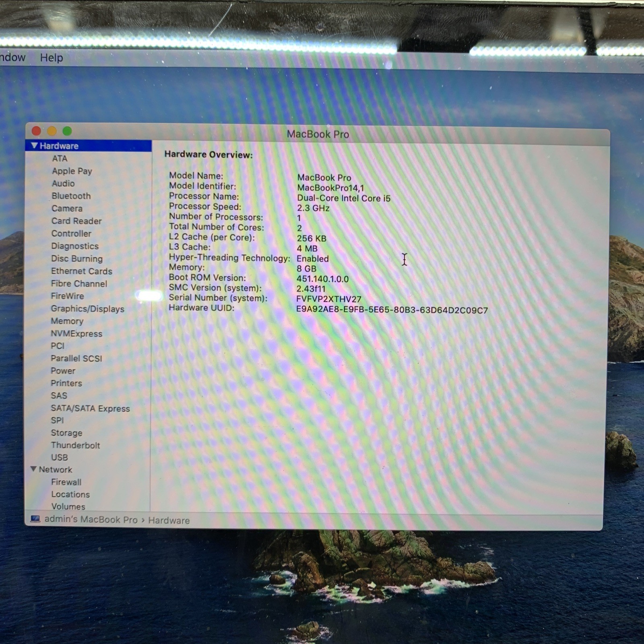Click the Model Identifier value MacBookPro14,1
644x644 pixels.
click(330, 188)
